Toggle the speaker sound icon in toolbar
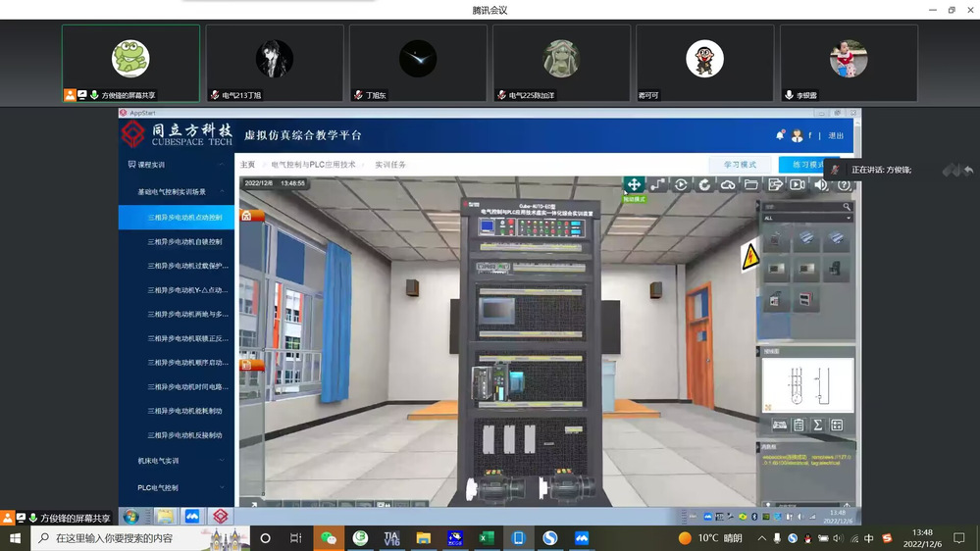Image resolution: width=980 pixels, height=551 pixels. 821,184
